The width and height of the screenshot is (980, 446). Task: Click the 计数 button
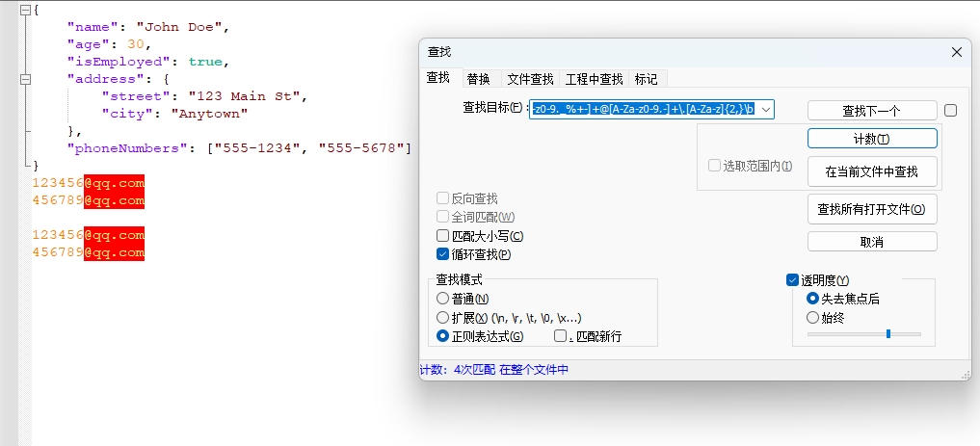pyautogui.click(x=872, y=139)
